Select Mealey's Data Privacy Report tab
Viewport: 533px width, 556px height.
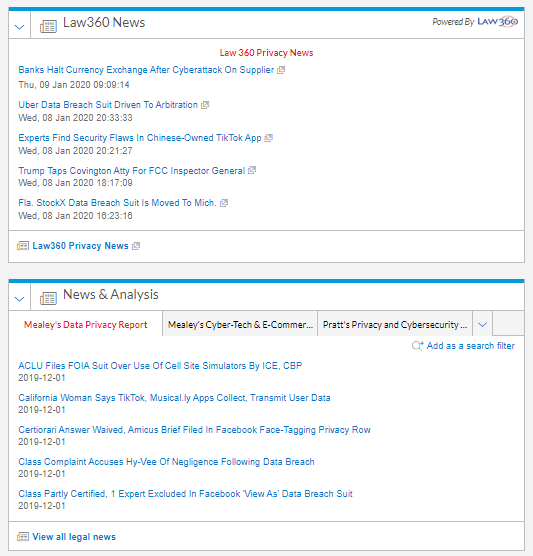85,324
